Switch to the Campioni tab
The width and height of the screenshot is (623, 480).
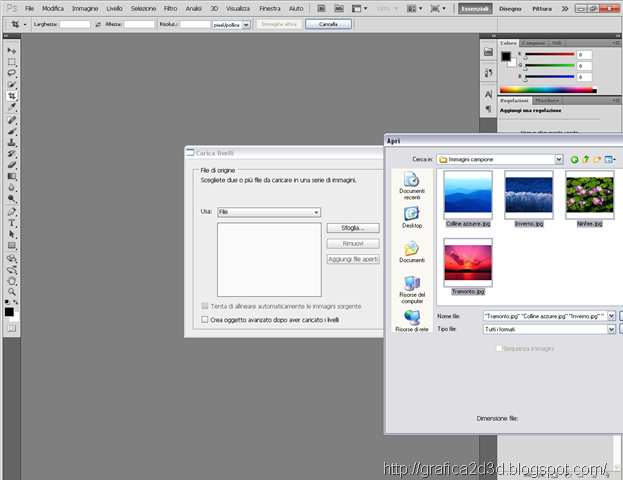pyautogui.click(x=534, y=43)
